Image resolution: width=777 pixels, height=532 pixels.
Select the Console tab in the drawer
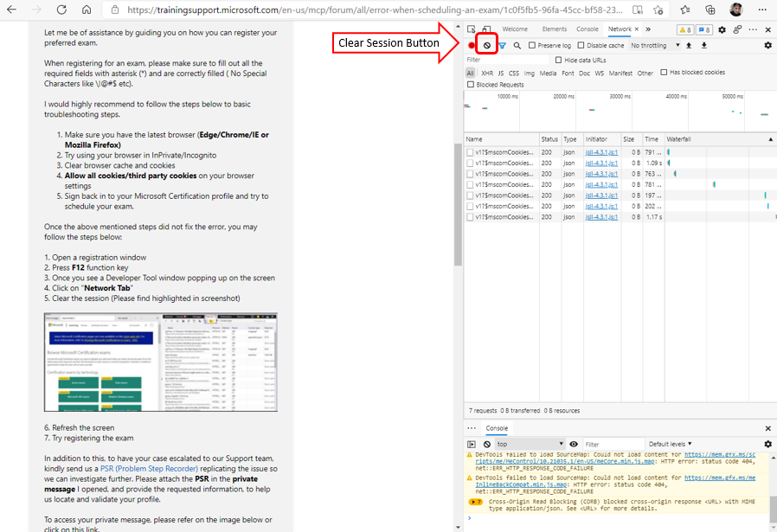click(x=497, y=428)
